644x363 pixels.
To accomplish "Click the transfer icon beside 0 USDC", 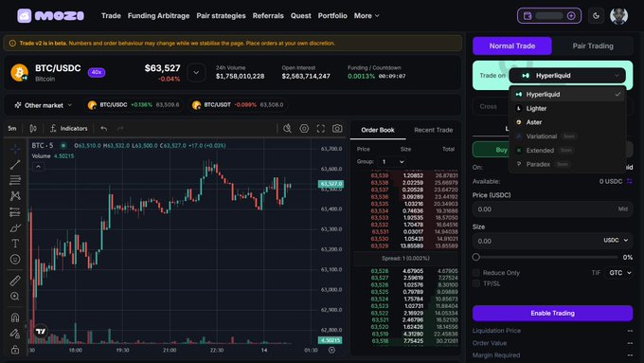I will pos(629,181).
